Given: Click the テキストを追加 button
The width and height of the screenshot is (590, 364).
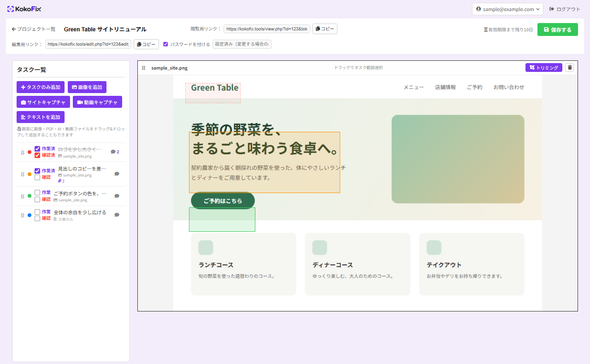Looking at the screenshot, I should pos(41,117).
